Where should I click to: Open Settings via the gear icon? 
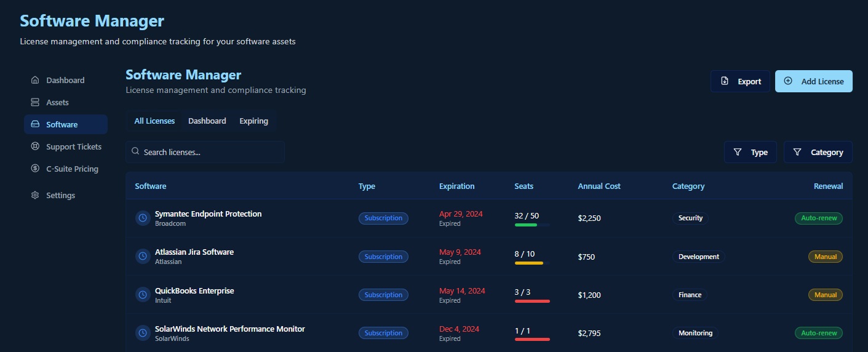(x=35, y=195)
